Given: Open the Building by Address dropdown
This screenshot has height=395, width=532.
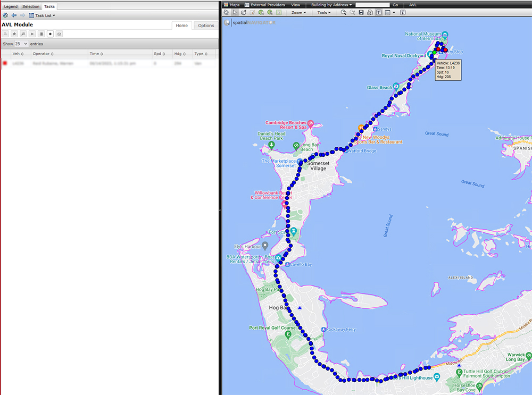Looking at the screenshot, I should click(x=331, y=5).
